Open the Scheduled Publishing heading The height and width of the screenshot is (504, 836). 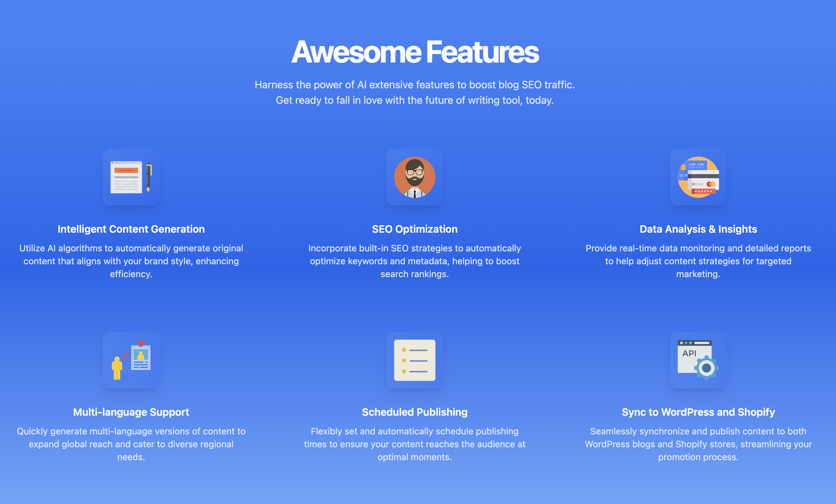414,412
